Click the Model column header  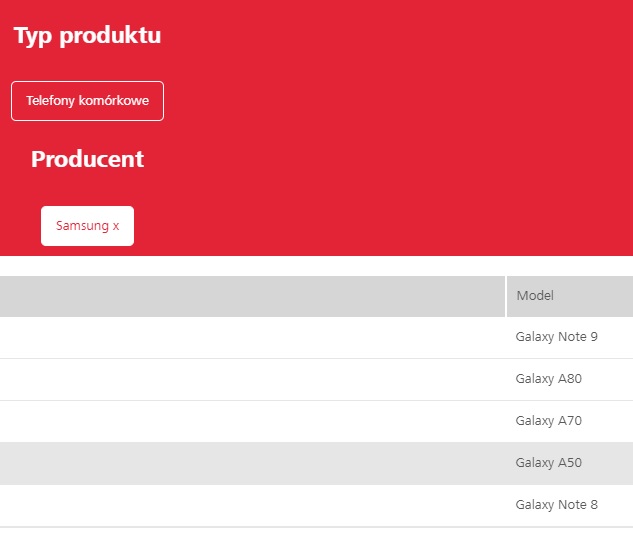pos(570,296)
